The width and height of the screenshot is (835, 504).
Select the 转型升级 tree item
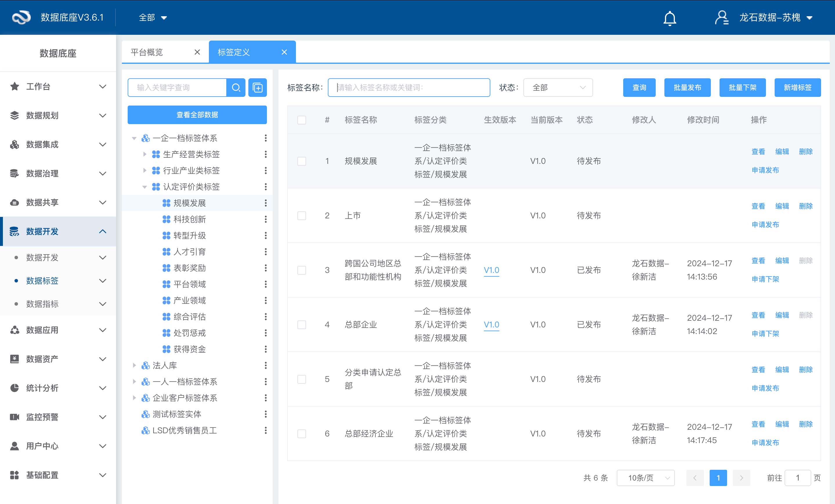(x=189, y=235)
